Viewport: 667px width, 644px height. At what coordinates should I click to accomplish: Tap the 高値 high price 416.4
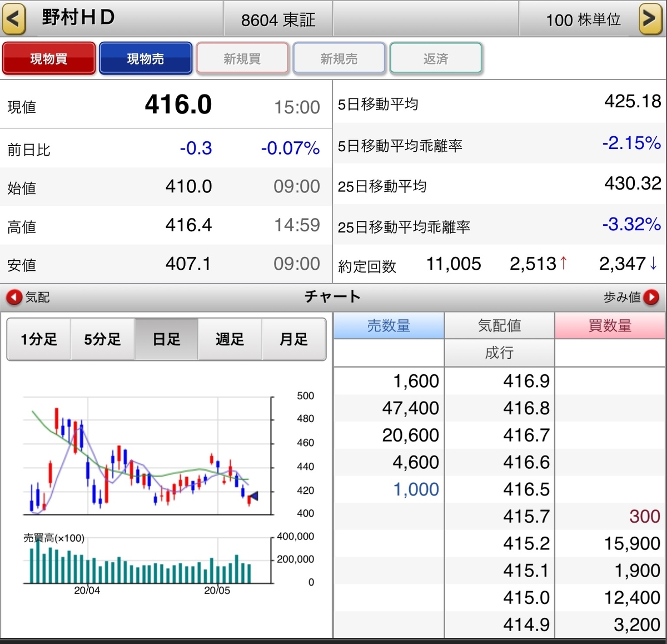pos(188,225)
